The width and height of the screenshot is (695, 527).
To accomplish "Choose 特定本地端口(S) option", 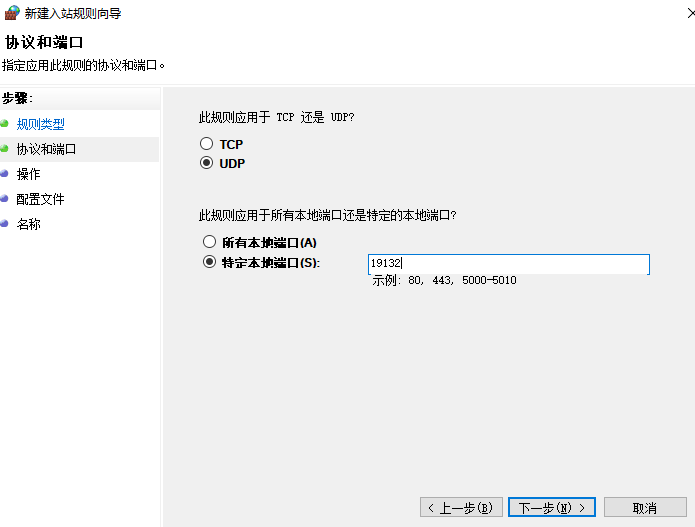I will point(209,262).
